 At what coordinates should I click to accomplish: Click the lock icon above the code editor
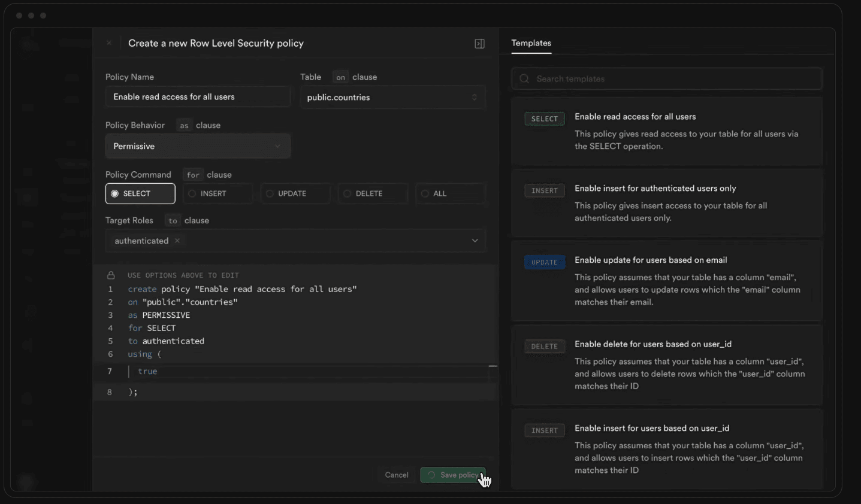(111, 275)
